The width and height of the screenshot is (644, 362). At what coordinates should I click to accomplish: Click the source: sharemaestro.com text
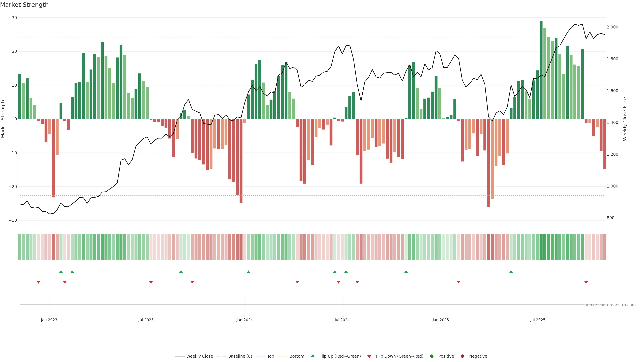click(609, 305)
